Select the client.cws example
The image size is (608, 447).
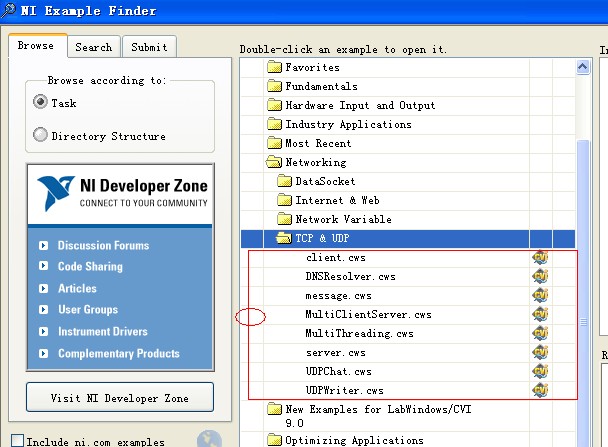(336, 257)
